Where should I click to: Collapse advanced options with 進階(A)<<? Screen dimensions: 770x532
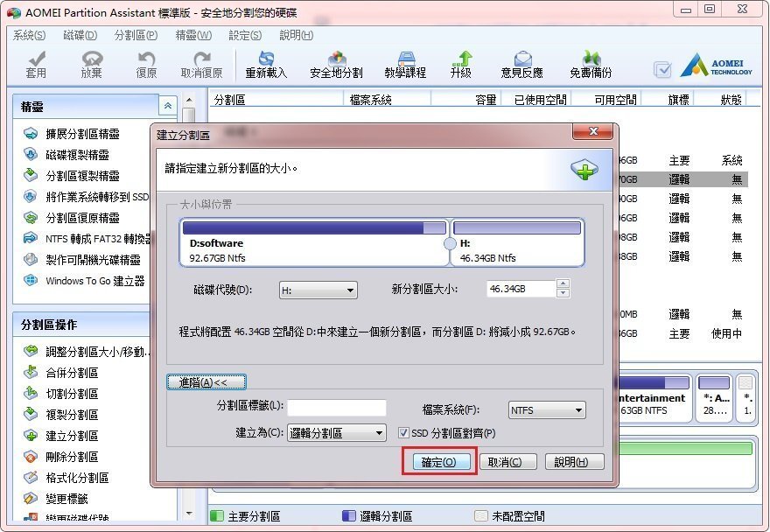(206, 382)
